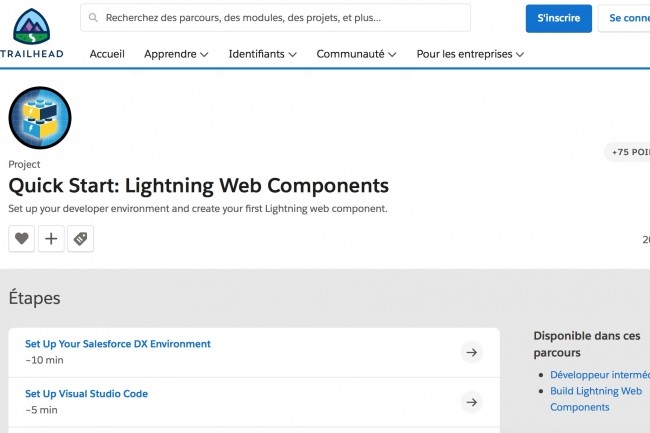Viewport: 650px width, 433px height.
Task: Click the Trailhead logo
Action: (32, 33)
